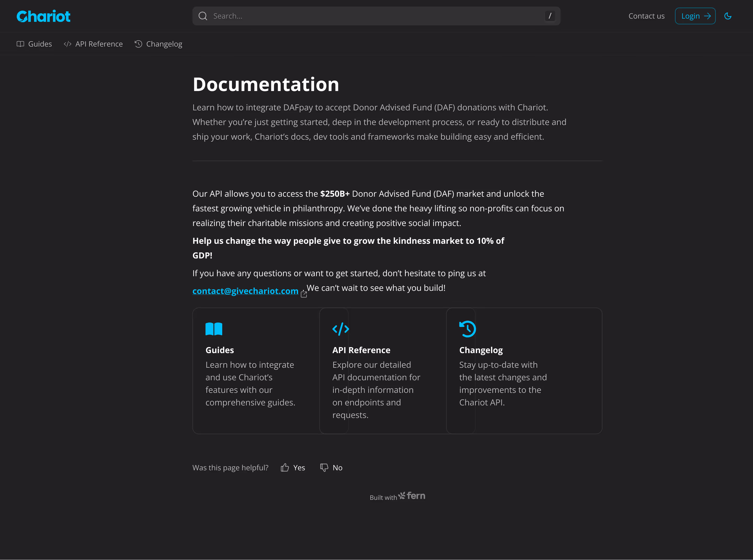Screen dimensions: 753x560
Task: Open the Guides card title
Action: 220,350
